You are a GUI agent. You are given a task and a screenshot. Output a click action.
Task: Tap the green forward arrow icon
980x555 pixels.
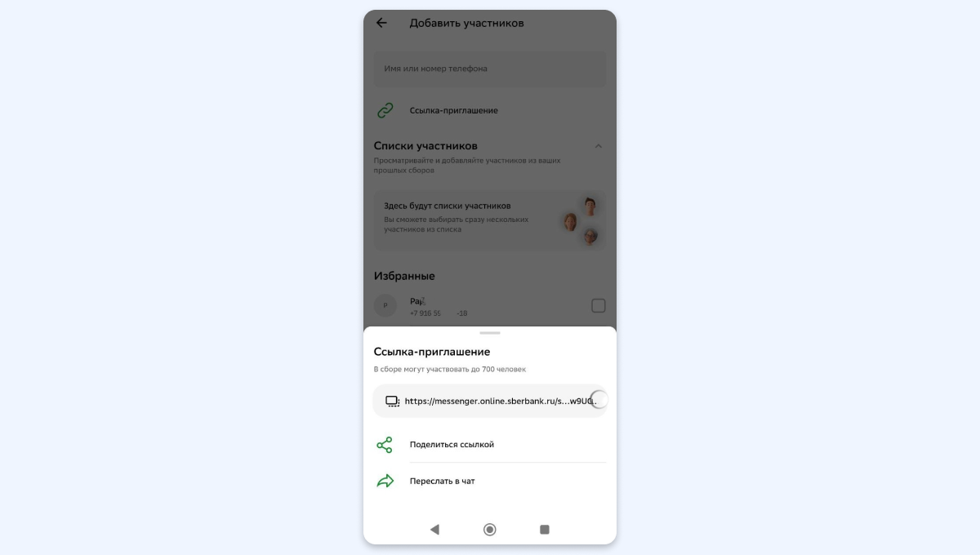pos(385,482)
